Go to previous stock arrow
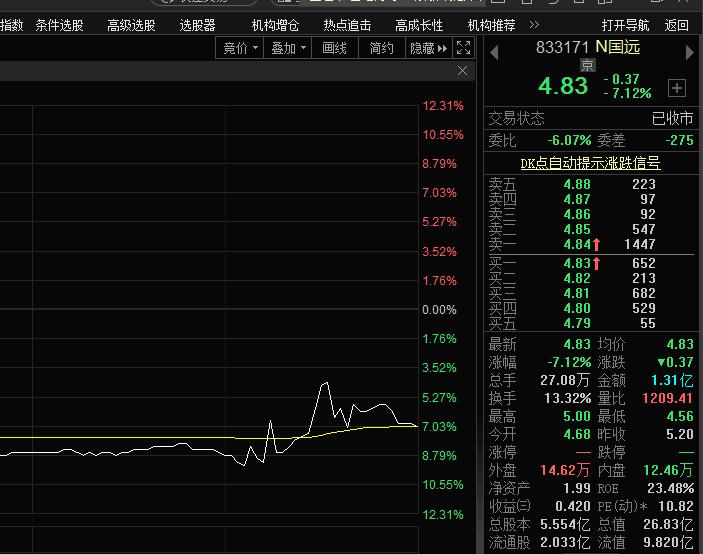This screenshot has height=554, width=703. [x=494, y=52]
